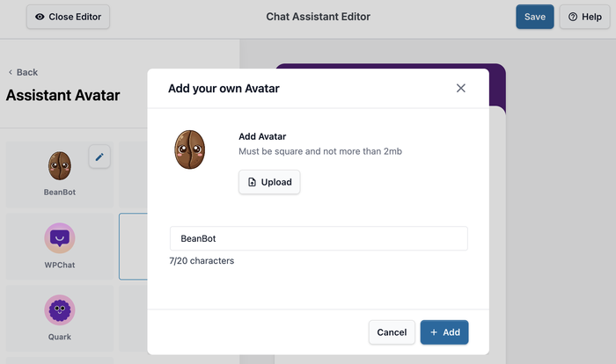Close the Add your own Avatar dialog
The height and width of the screenshot is (364, 616).
pyautogui.click(x=460, y=88)
